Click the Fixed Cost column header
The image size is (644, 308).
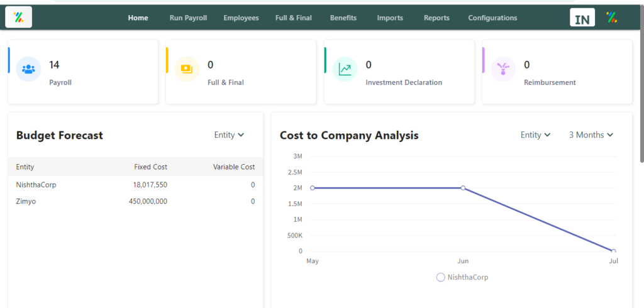[x=151, y=167]
